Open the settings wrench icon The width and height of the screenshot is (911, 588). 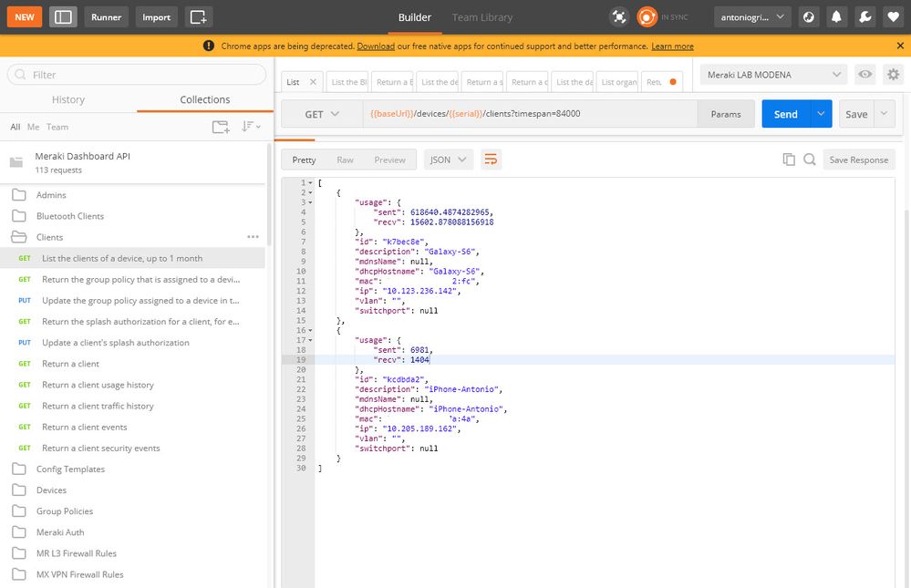point(865,17)
